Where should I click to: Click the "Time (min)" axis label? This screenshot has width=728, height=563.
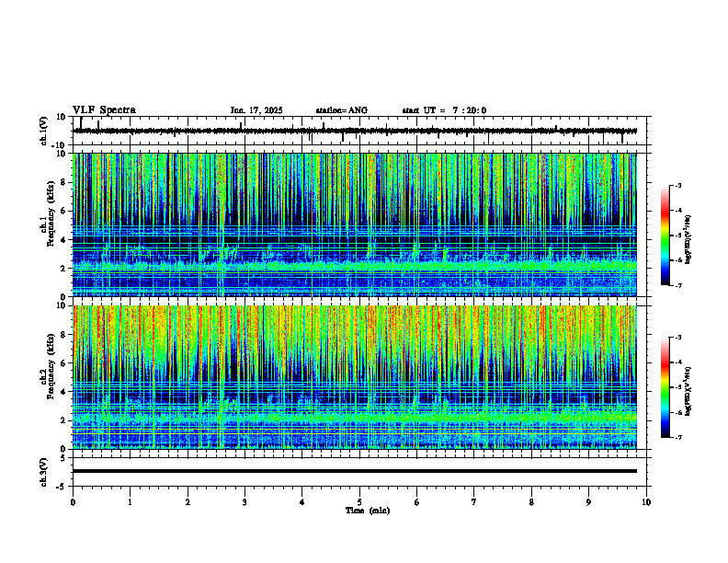tap(368, 511)
